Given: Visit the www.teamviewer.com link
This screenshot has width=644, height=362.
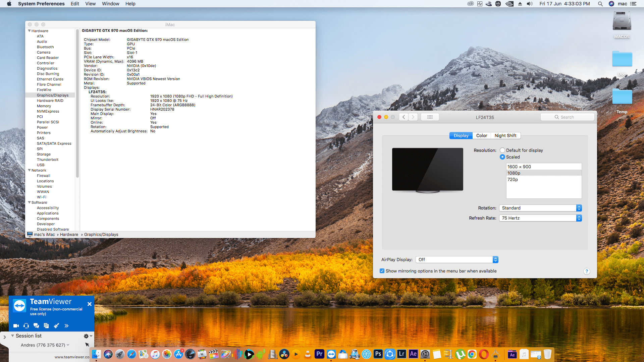Looking at the screenshot, I should click(x=71, y=357).
